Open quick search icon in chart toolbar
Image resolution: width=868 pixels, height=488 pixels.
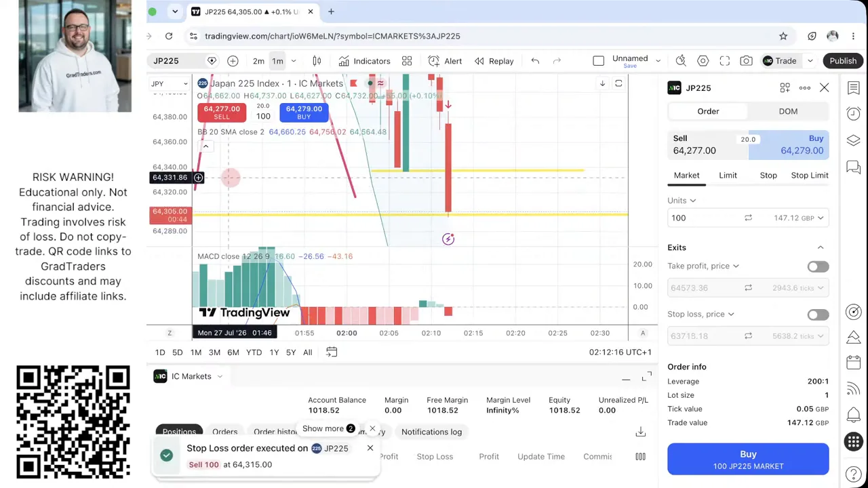point(681,61)
